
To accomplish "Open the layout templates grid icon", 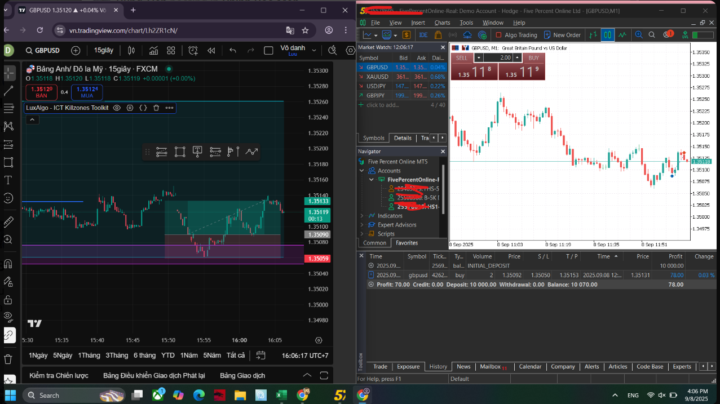I will click(171, 50).
